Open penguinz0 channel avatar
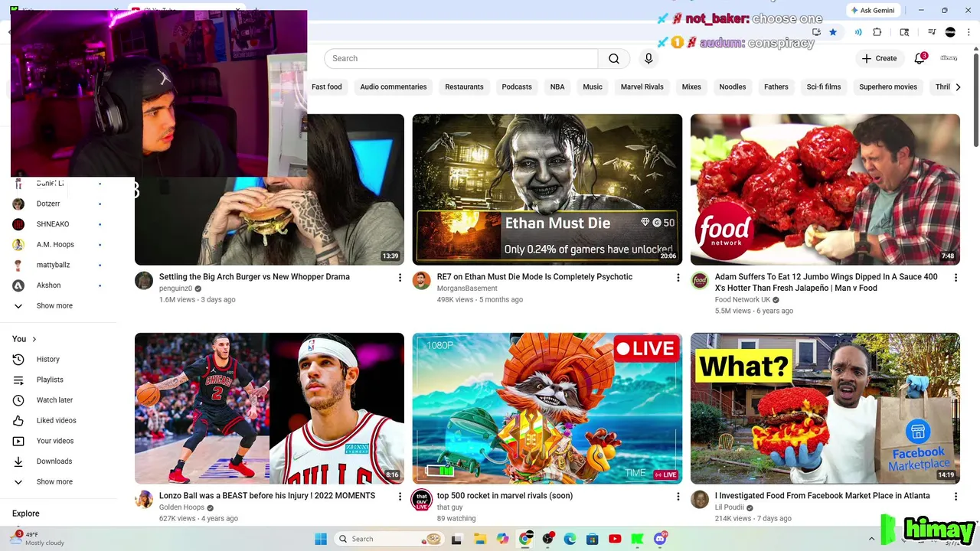Viewport: 980px width, 551px height. pyautogui.click(x=144, y=281)
